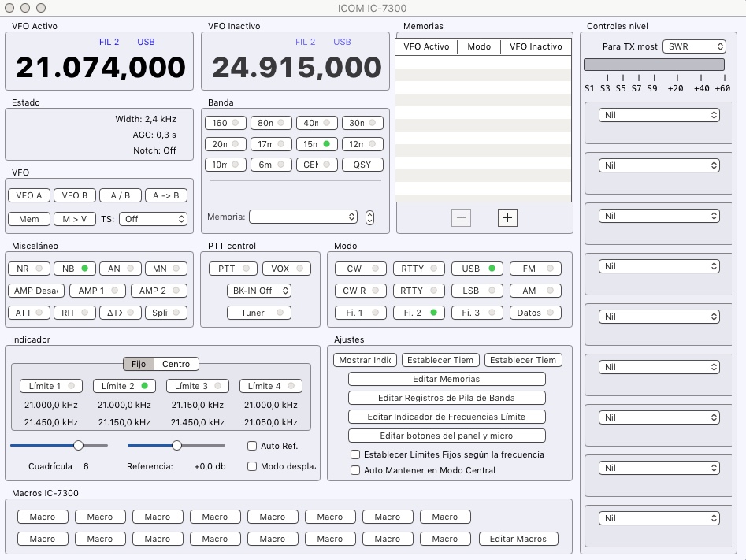
Task: Open Editar Registros de Pila de Banda
Action: click(447, 398)
